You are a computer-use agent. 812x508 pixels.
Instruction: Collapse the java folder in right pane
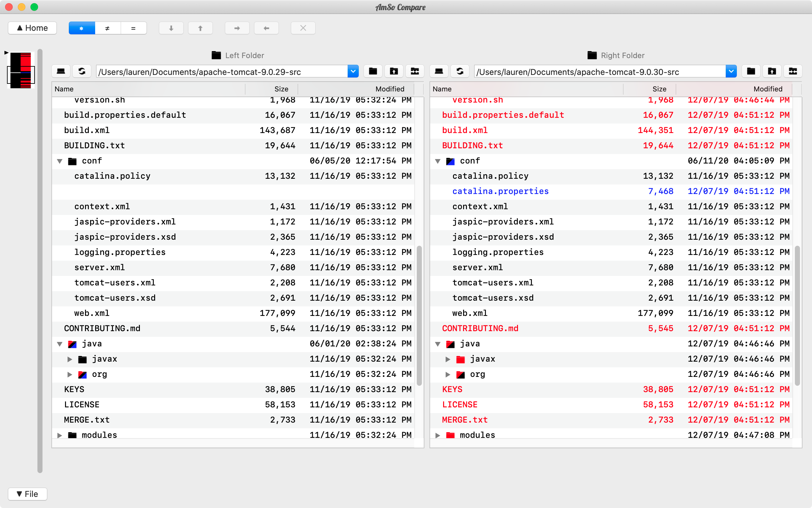(438, 344)
